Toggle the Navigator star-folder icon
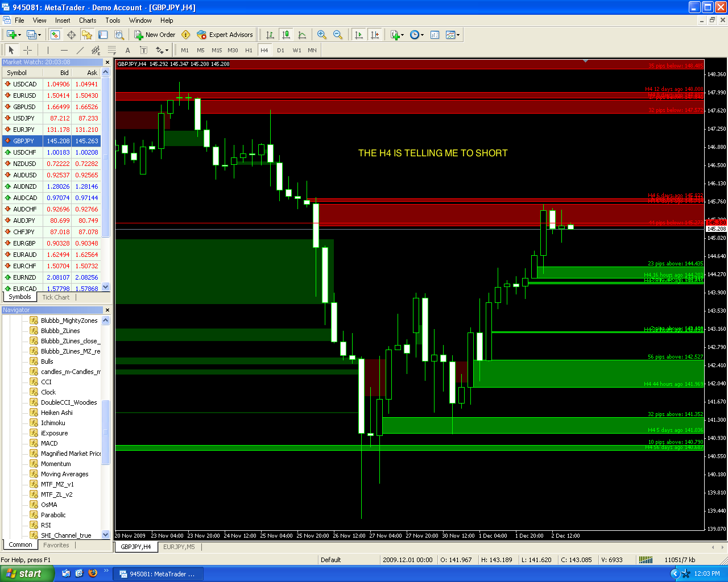 coord(87,35)
